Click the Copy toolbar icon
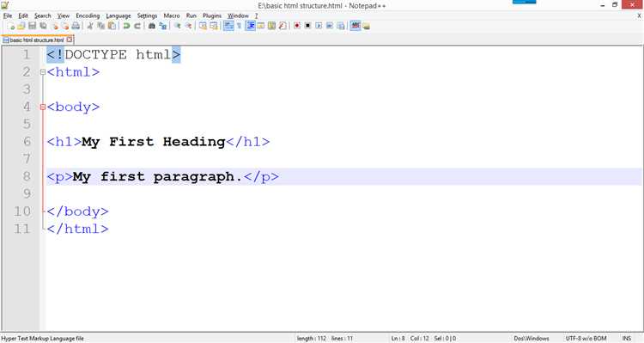Viewport: 644px width, 343px height. coord(101,26)
